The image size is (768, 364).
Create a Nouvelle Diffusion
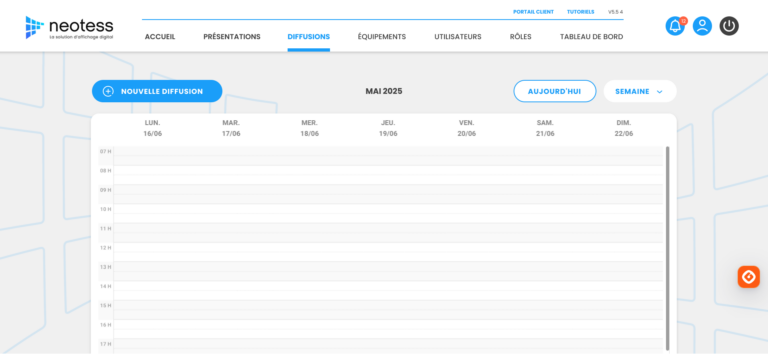[157, 91]
